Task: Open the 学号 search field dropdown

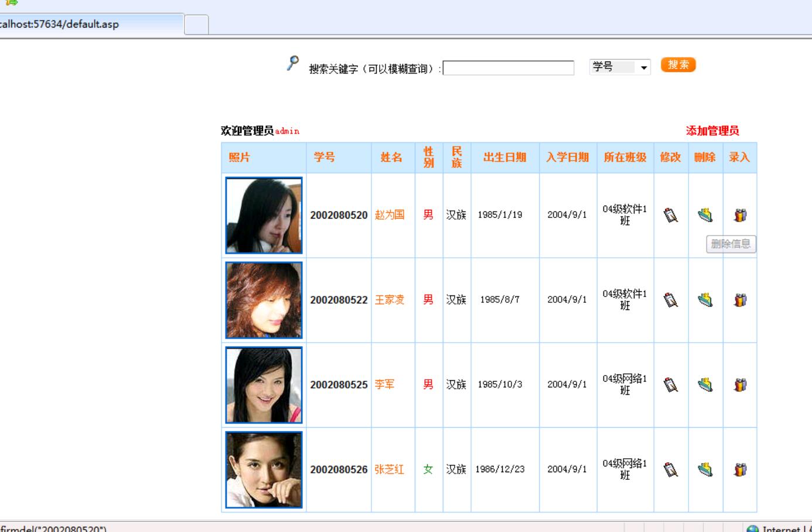Action: (x=620, y=67)
